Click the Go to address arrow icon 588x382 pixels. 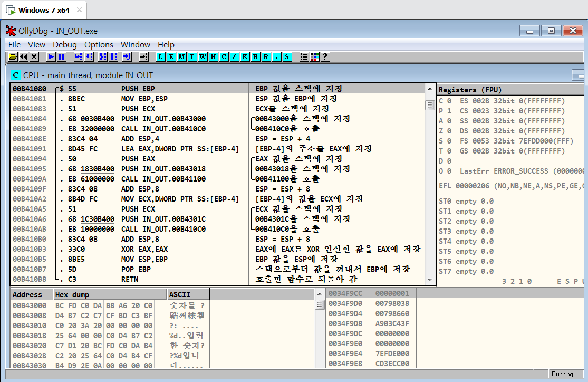[x=144, y=56]
